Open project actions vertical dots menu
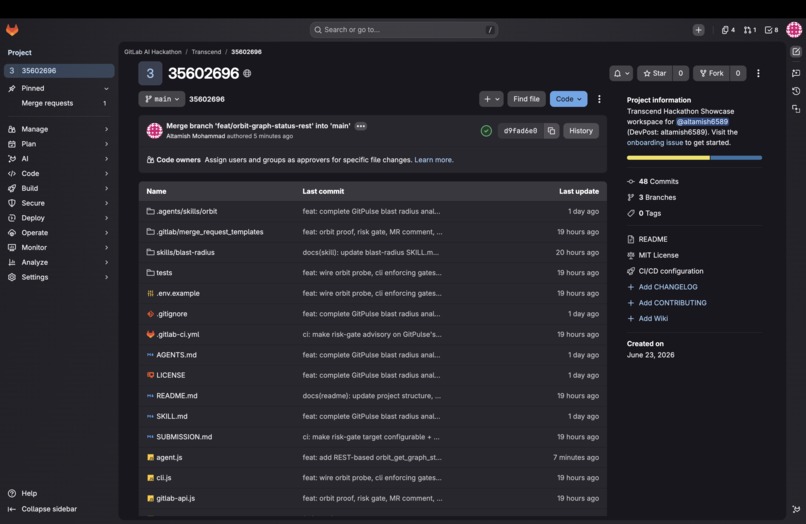Image resolution: width=806 pixels, height=524 pixels. (x=758, y=74)
